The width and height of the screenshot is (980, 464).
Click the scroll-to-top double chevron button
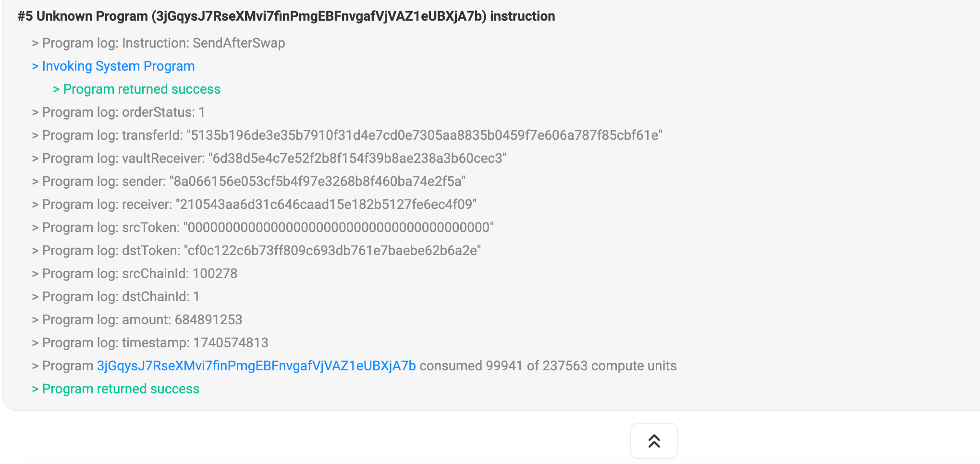click(654, 441)
